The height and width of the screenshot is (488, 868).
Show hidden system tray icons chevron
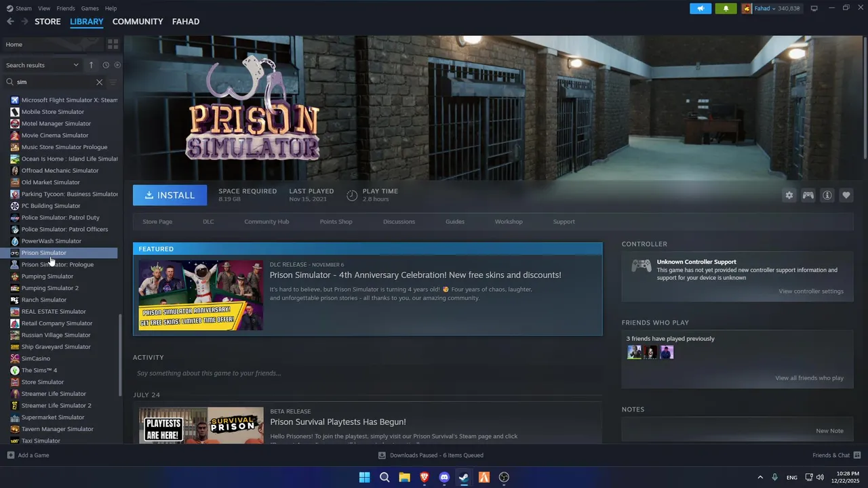click(x=760, y=477)
